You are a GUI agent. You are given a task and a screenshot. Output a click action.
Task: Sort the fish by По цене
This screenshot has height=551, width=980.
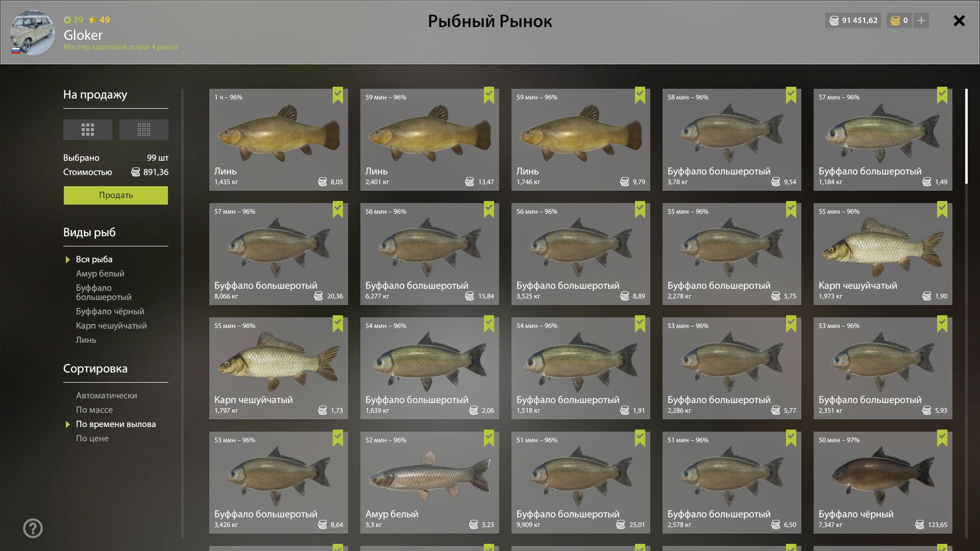click(x=92, y=438)
